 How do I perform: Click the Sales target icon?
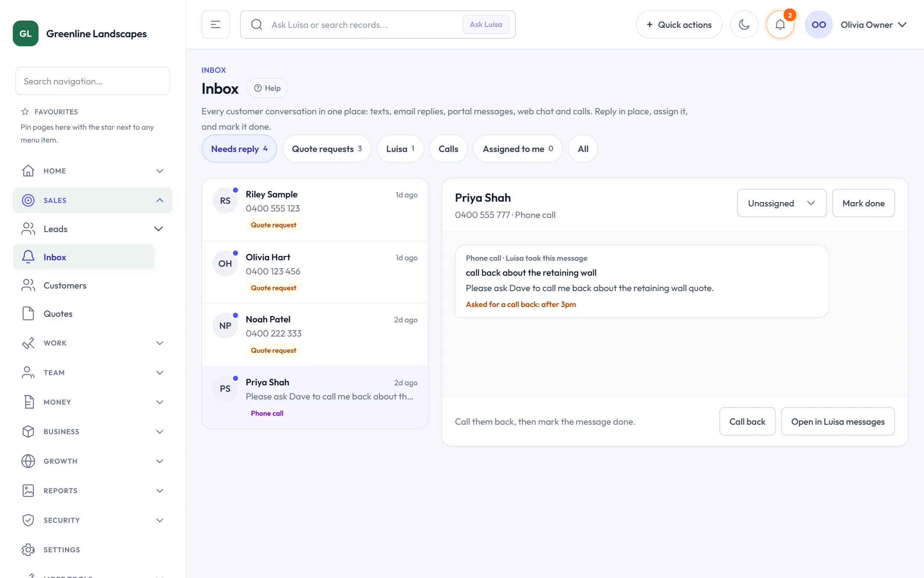(x=28, y=200)
